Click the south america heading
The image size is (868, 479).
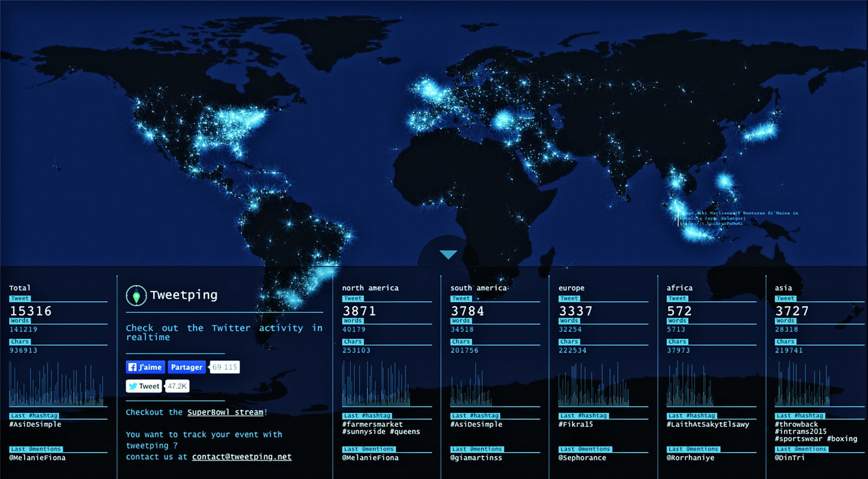[479, 288]
